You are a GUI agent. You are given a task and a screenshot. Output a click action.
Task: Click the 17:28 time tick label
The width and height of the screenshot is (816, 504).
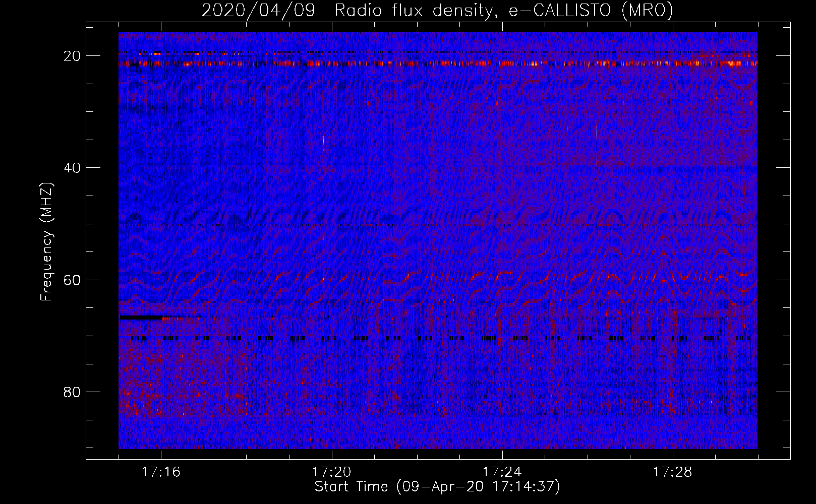pyautogui.click(x=672, y=472)
